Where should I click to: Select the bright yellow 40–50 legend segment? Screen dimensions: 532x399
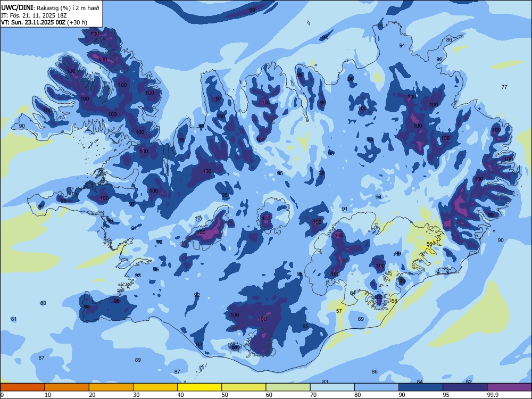[x=199, y=387]
